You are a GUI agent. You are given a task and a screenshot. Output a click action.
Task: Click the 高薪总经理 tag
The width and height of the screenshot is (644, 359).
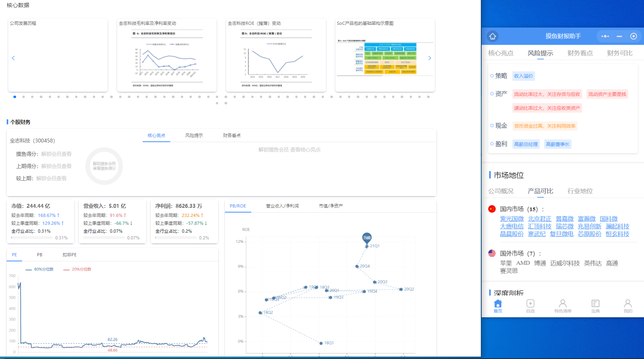click(526, 144)
